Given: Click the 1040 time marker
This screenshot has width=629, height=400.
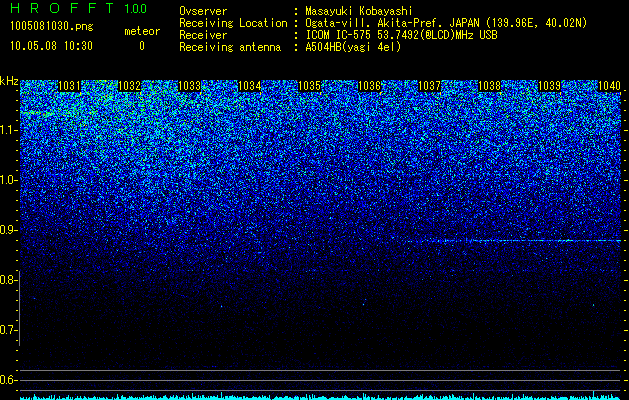Looking at the screenshot, I should pyautogui.click(x=609, y=86).
